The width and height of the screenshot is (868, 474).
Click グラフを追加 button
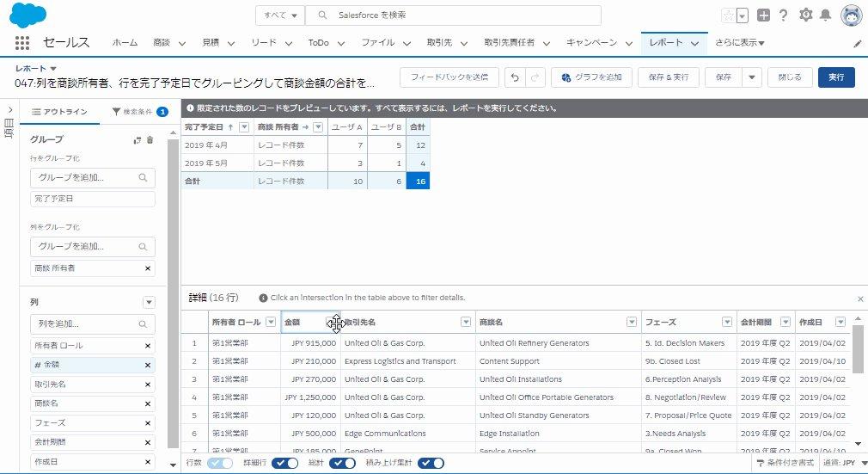click(591, 77)
